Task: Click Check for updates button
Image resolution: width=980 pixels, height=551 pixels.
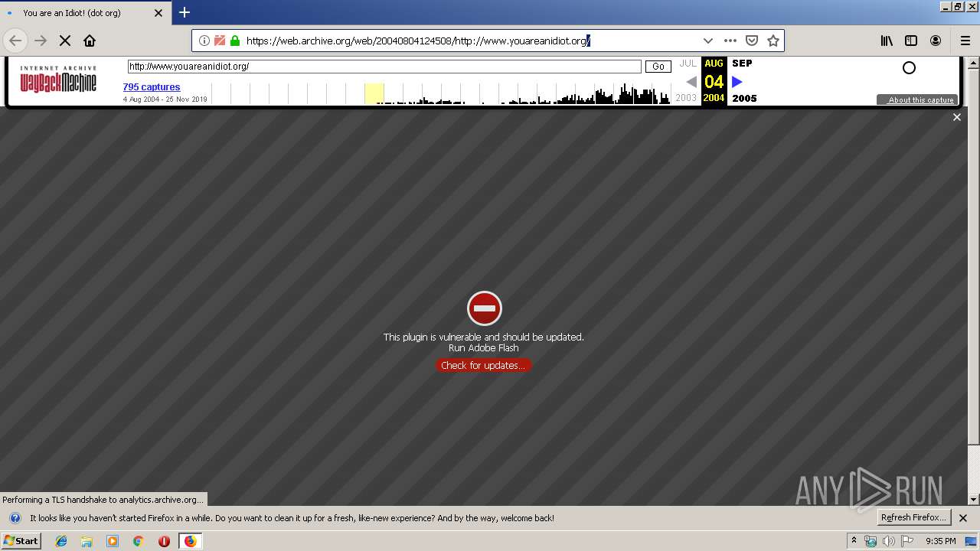Action: point(483,365)
